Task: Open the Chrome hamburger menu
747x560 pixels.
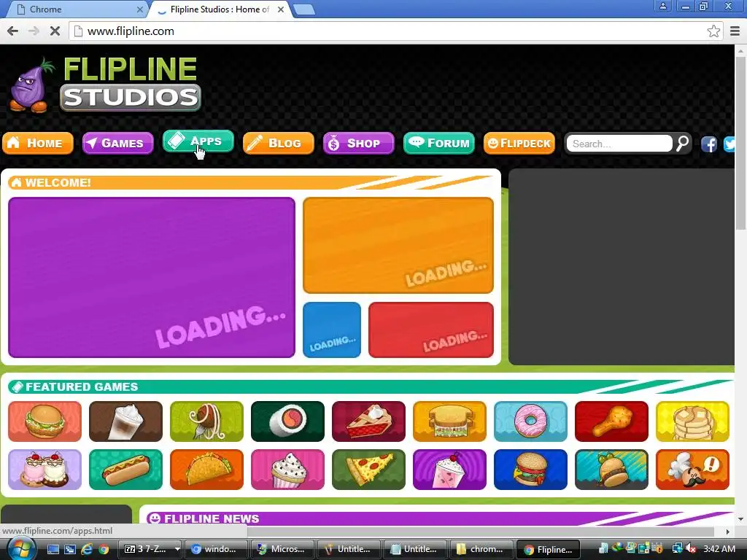Action: point(735,31)
